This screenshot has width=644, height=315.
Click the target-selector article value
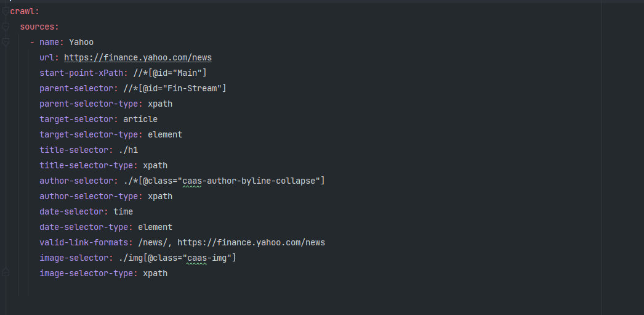pyautogui.click(x=140, y=119)
